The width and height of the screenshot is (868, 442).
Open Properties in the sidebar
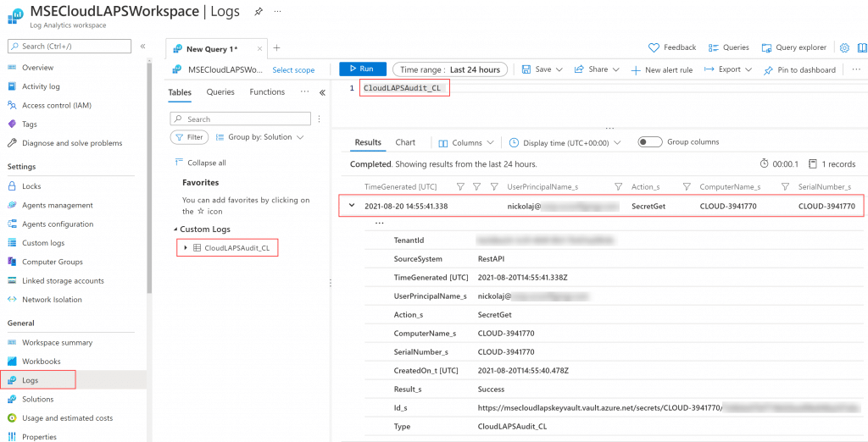39,436
